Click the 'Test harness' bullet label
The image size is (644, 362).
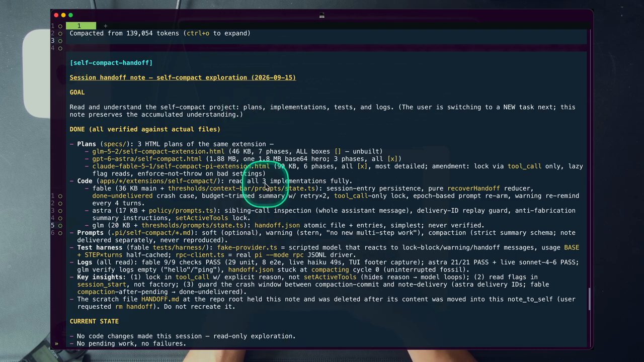tap(100, 248)
